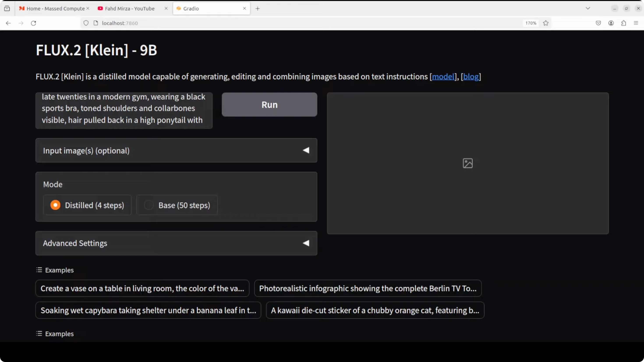Click the output image placeholder icon
This screenshot has height=362, width=644.
pos(467,163)
